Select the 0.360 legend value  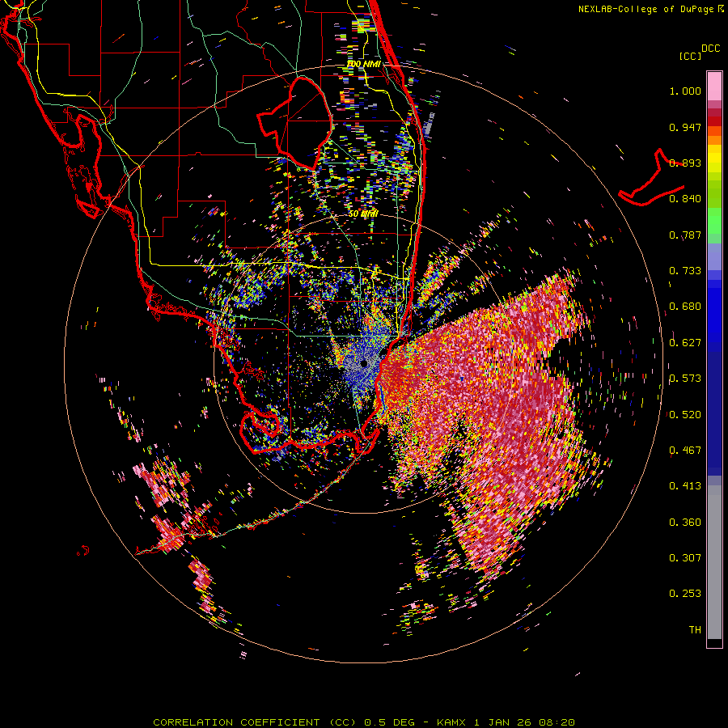(x=685, y=523)
